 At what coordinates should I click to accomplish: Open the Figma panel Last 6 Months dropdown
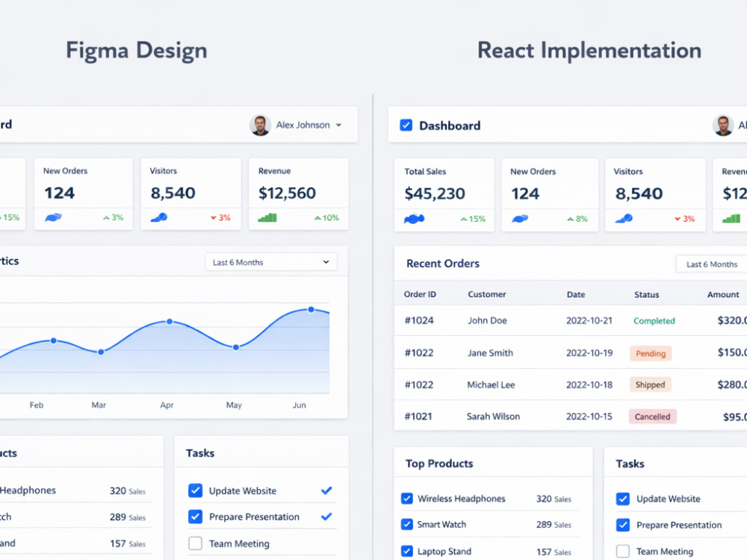pyautogui.click(x=271, y=262)
